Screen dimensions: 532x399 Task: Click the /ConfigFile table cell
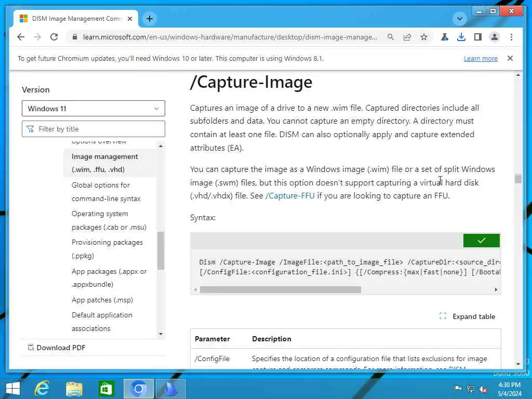[212, 358]
